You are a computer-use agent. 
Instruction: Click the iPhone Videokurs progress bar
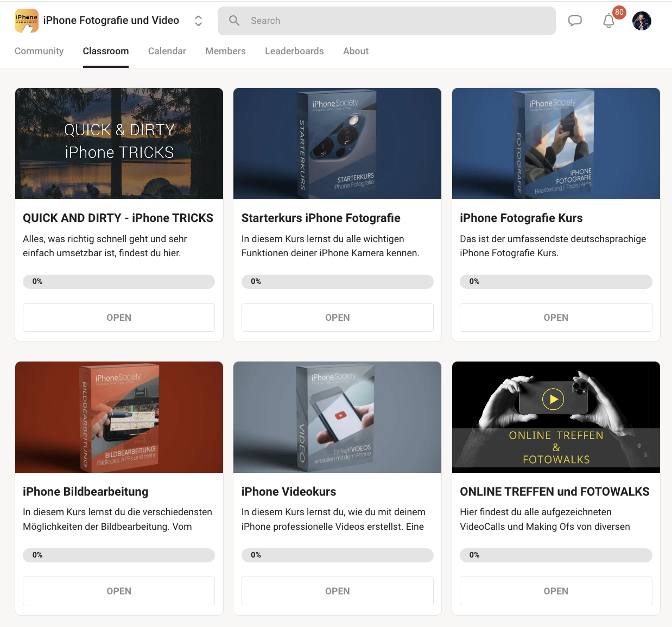point(338,555)
